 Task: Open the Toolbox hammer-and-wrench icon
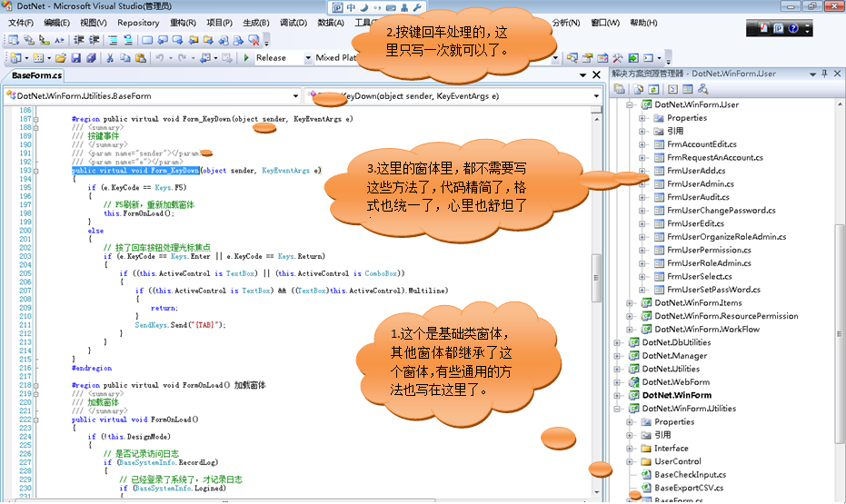(x=617, y=58)
